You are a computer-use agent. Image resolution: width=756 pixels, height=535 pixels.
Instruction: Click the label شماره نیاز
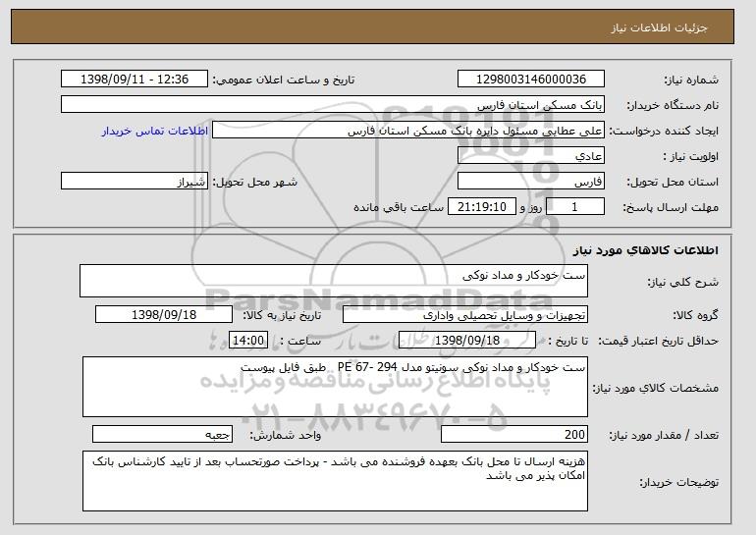pyautogui.click(x=691, y=80)
